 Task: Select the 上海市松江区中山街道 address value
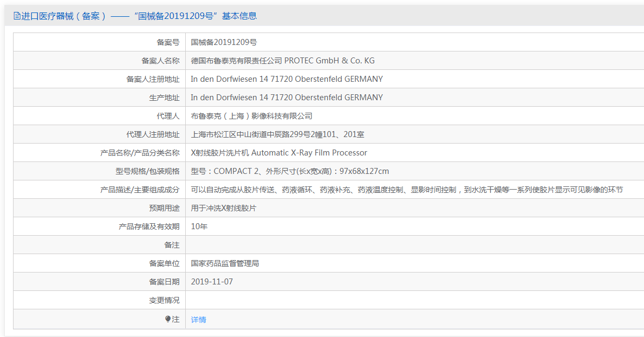277,134
